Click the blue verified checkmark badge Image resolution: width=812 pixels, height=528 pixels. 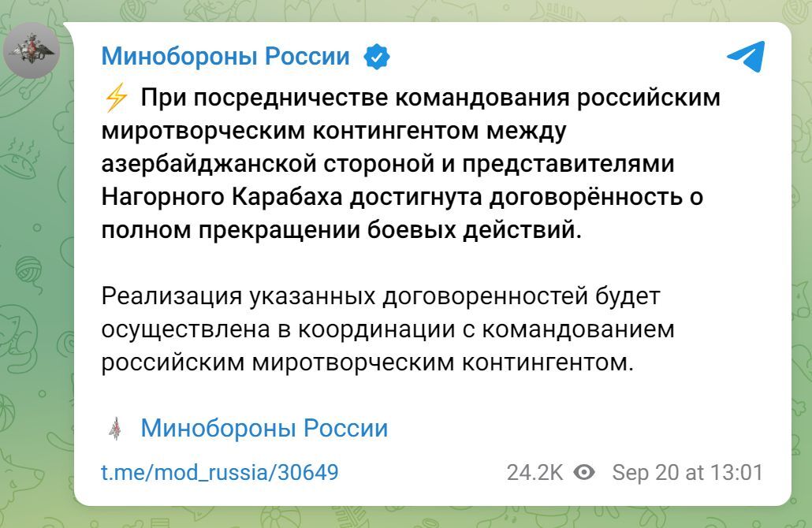pos(377,57)
